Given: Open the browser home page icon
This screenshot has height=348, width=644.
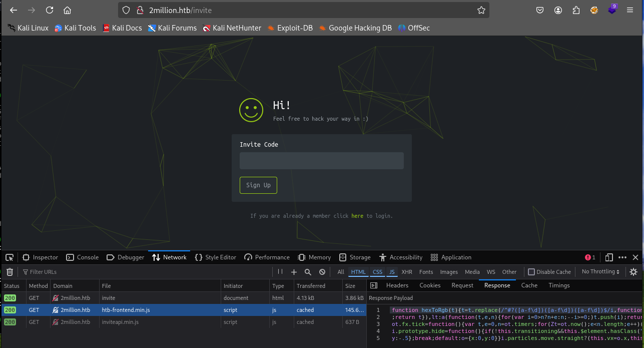Looking at the screenshot, I should (67, 10).
